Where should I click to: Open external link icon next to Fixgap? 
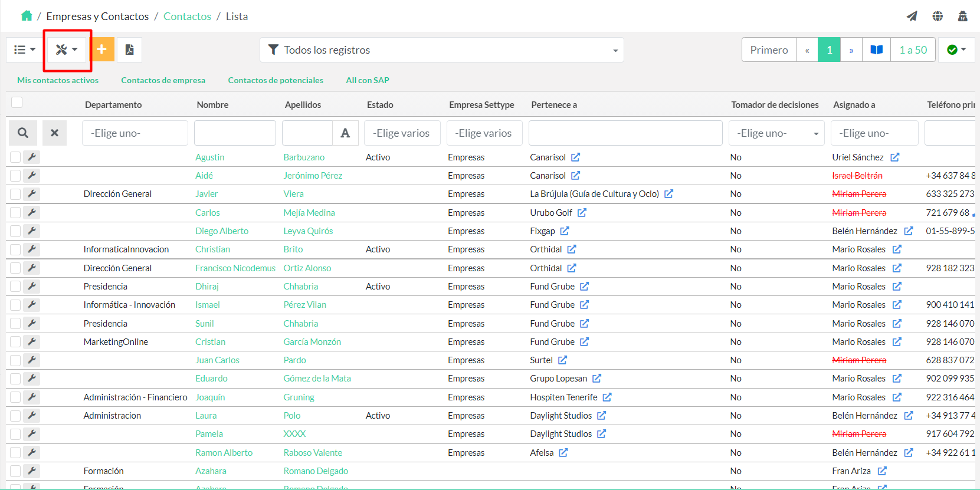(565, 231)
